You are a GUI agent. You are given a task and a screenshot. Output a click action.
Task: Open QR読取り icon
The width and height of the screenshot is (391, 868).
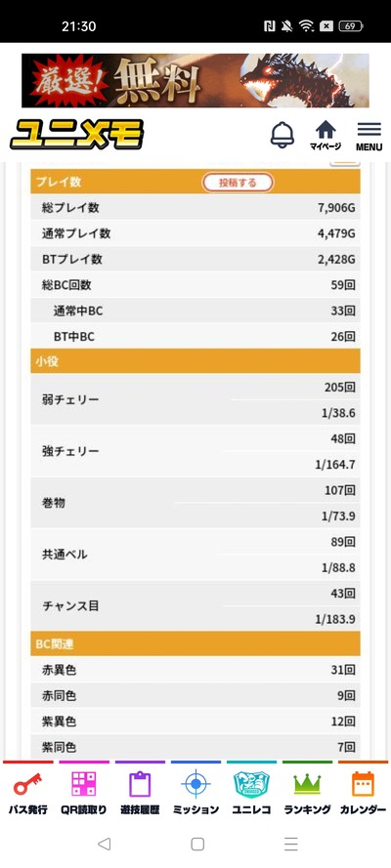[x=84, y=792]
